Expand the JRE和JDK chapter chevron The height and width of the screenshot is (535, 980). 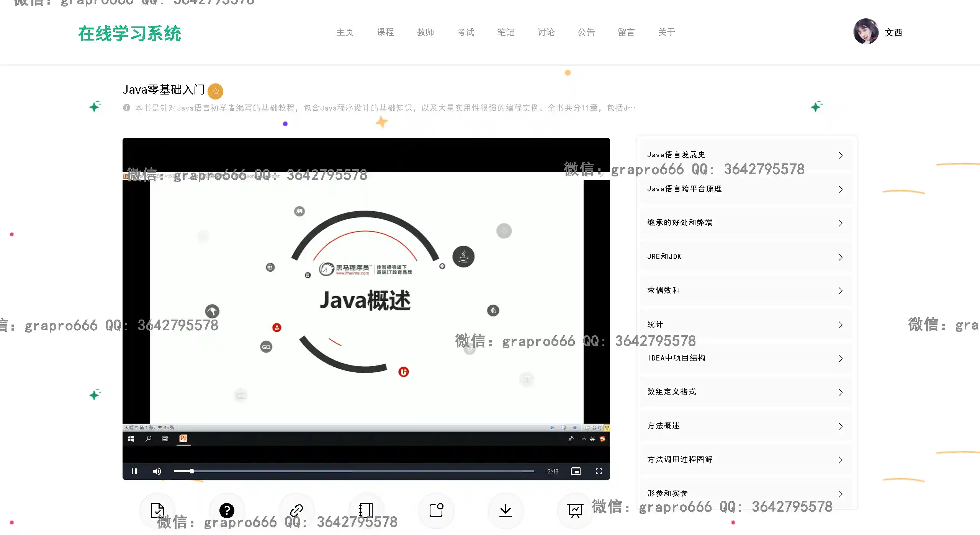[x=840, y=257]
